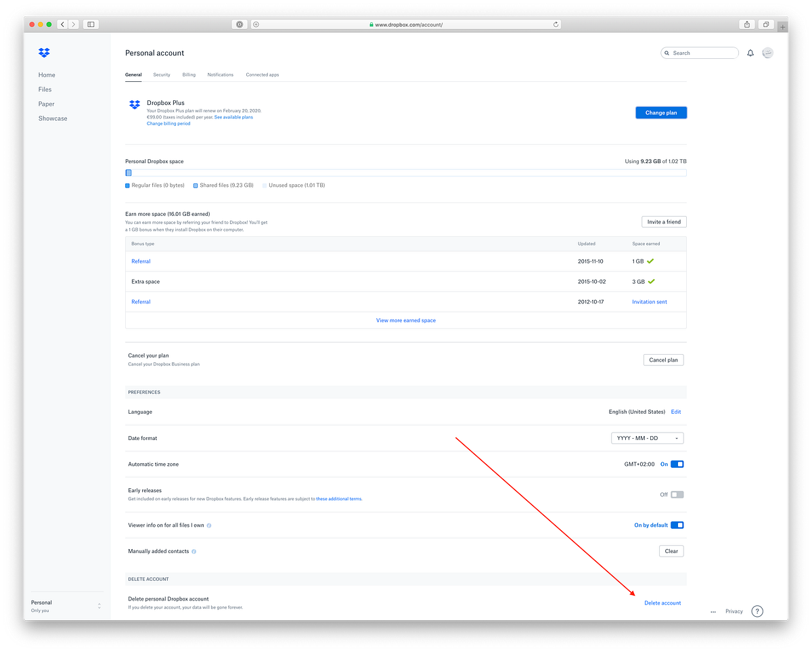Click the ellipsis icon near Privacy

(x=713, y=611)
